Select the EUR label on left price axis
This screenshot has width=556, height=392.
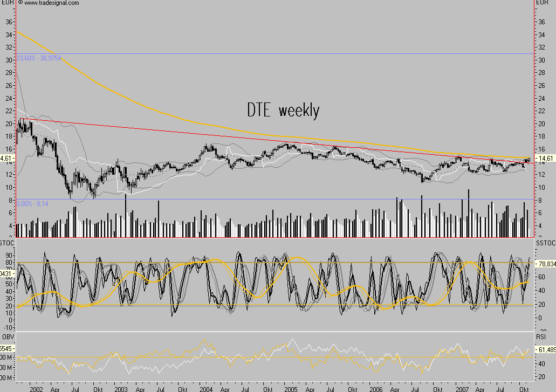8,4
